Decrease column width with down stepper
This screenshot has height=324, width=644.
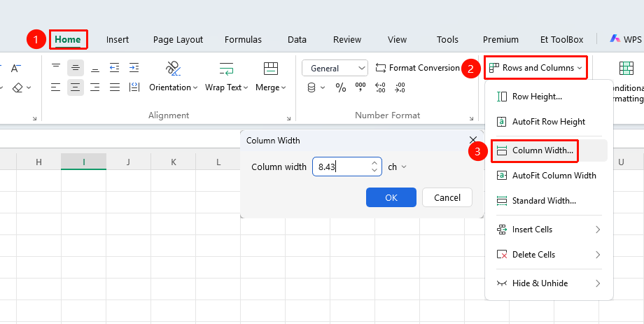[x=374, y=170]
